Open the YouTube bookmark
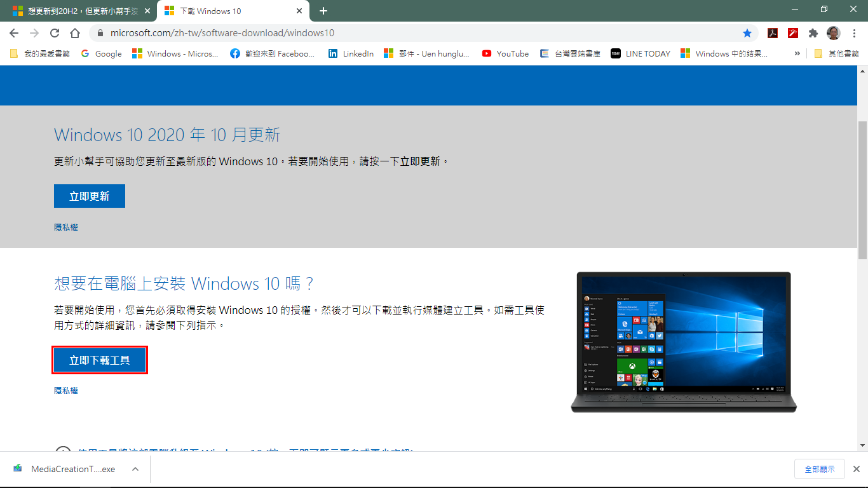The height and width of the screenshot is (488, 868). click(x=505, y=53)
